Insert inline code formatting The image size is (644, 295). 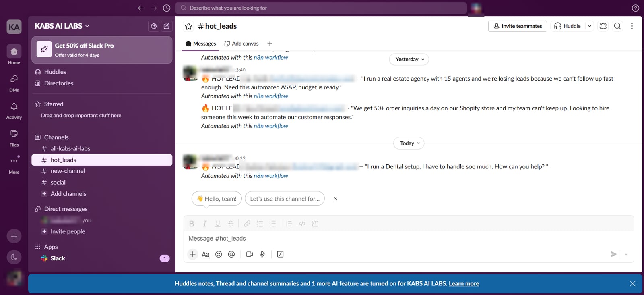tap(302, 224)
